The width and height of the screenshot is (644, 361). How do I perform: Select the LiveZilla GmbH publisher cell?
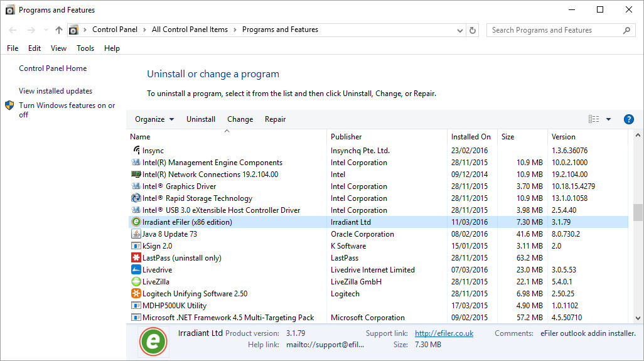pos(356,282)
